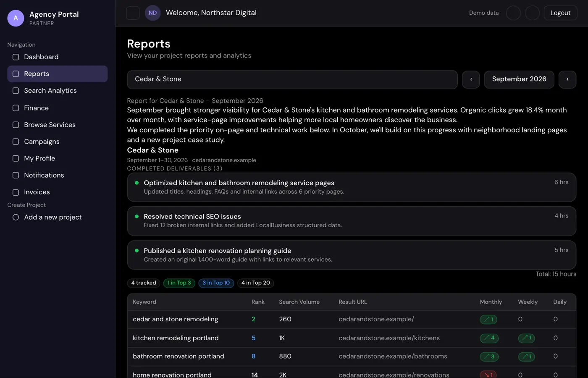Click the weekly +1 badge for kitchen remodeling

(526, 338)
